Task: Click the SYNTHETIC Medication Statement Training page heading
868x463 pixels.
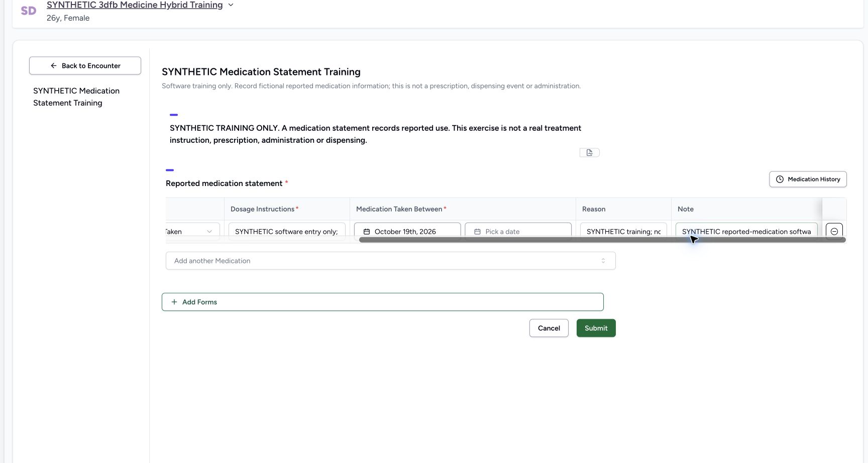Action: pyautogui.click(x=261, y=72)
